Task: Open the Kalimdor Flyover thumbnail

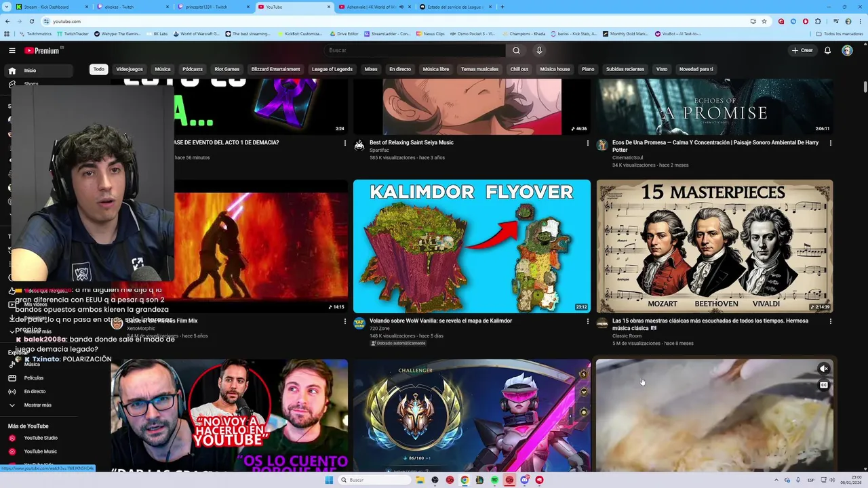Action: point(472,246)
